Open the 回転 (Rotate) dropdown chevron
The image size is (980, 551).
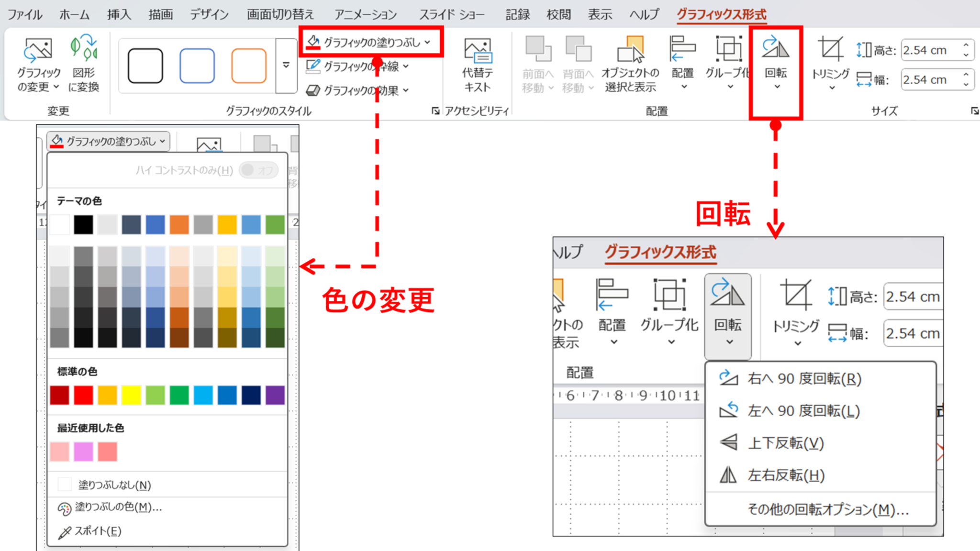(x=776, y=86)
